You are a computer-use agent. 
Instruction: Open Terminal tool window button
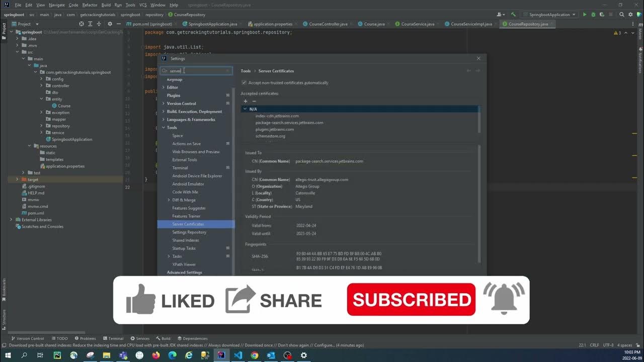(x=113, y=338)
